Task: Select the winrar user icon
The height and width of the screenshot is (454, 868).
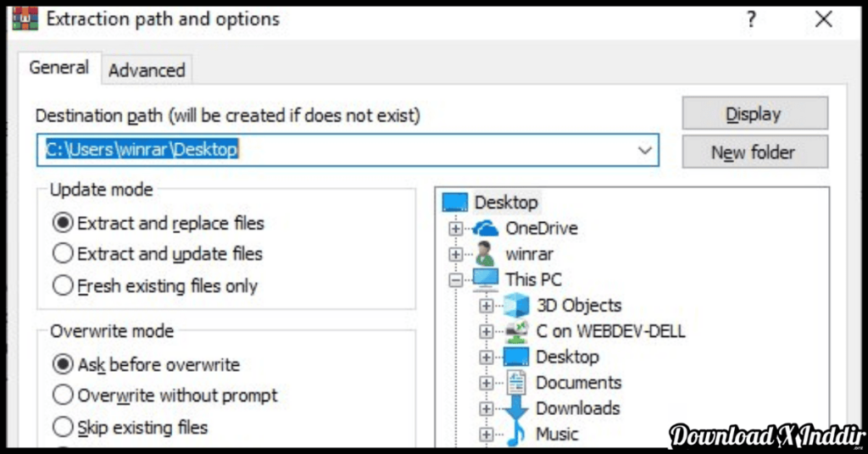Action: 485,254
